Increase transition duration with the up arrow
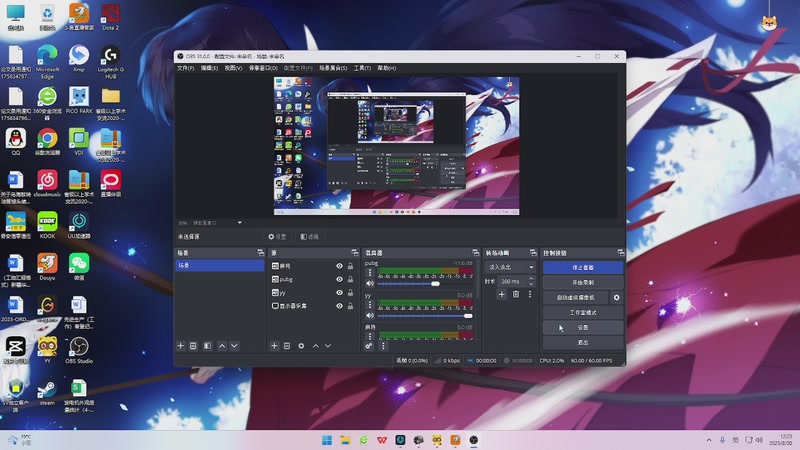 tap(531, 279)
